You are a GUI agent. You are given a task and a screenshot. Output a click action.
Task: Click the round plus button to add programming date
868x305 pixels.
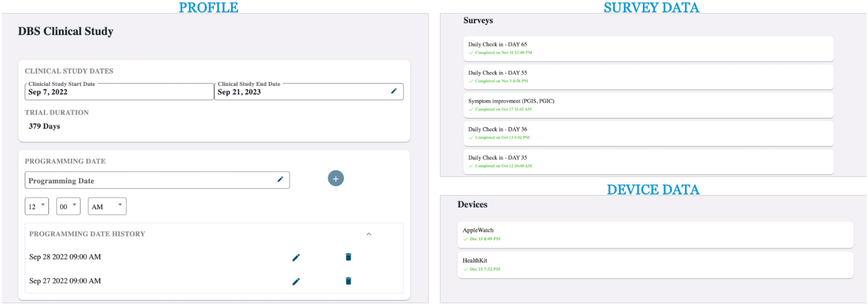click(x=336, y=178)
